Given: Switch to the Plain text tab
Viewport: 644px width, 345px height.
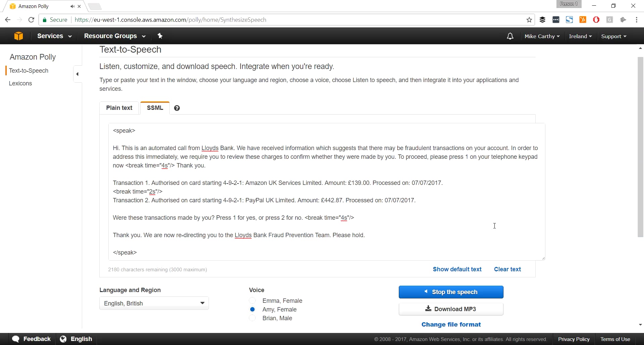Looking at the screenshot, I should point(119,108).
